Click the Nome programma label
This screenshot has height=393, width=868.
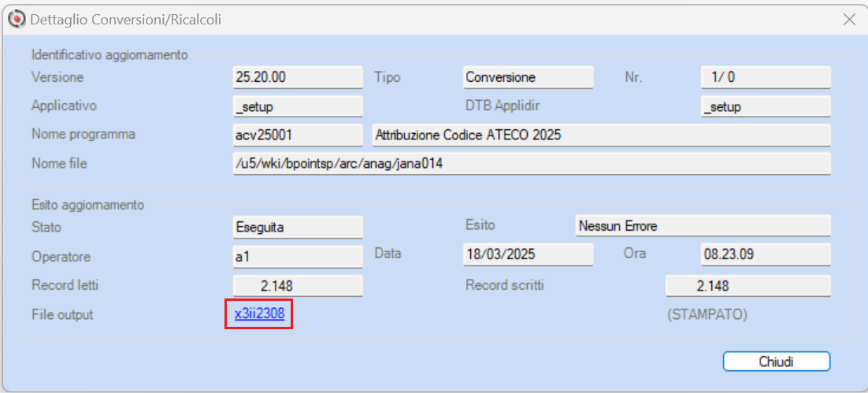click(83, 135)
